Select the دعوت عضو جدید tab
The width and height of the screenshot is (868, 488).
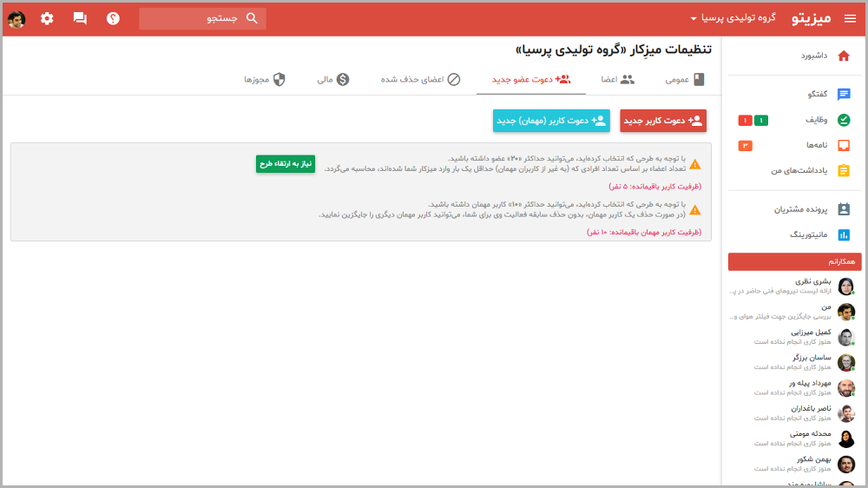coord(531,80)
